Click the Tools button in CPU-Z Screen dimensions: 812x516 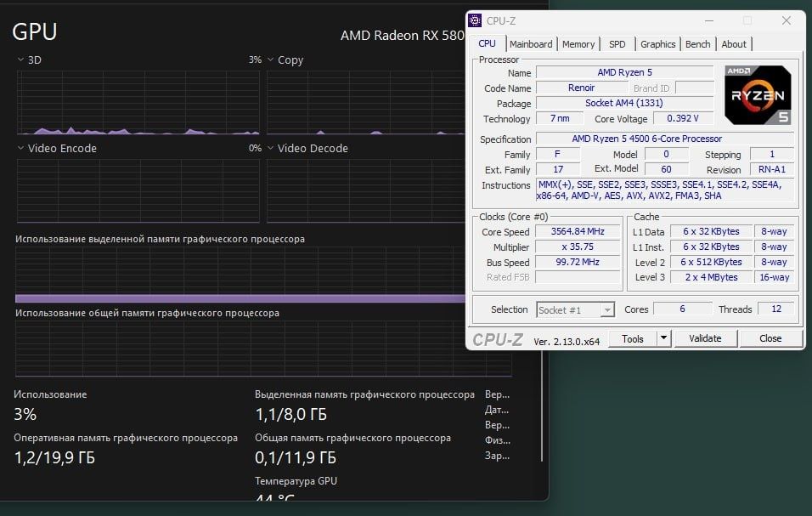[x=632, y=339]
